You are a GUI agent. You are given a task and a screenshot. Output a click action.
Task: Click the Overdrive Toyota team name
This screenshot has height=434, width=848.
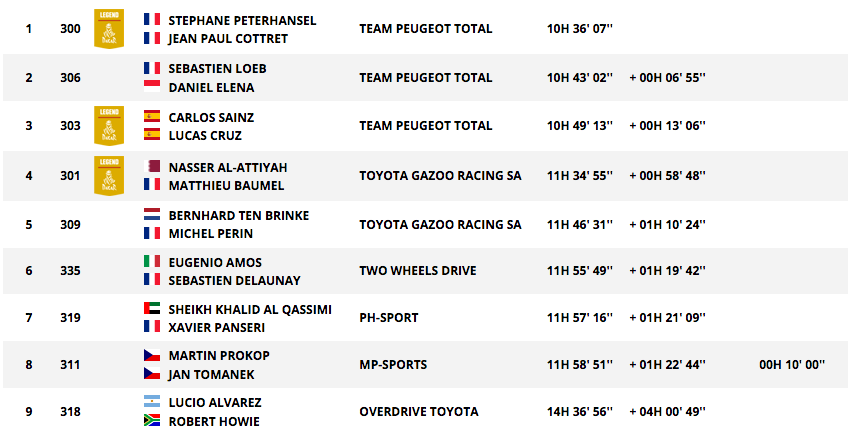(x=418, y=411)
